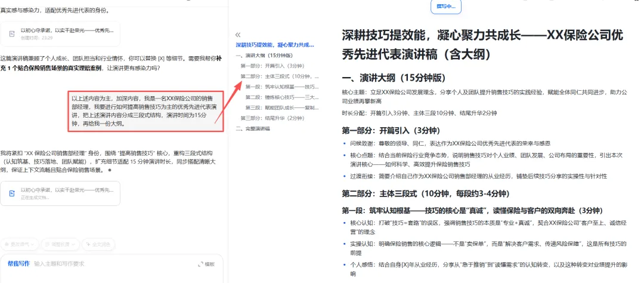Jump to outline item 第三部分：结尾升华（2分钟）
Screen dimensions: 644x283
[273, 118]
